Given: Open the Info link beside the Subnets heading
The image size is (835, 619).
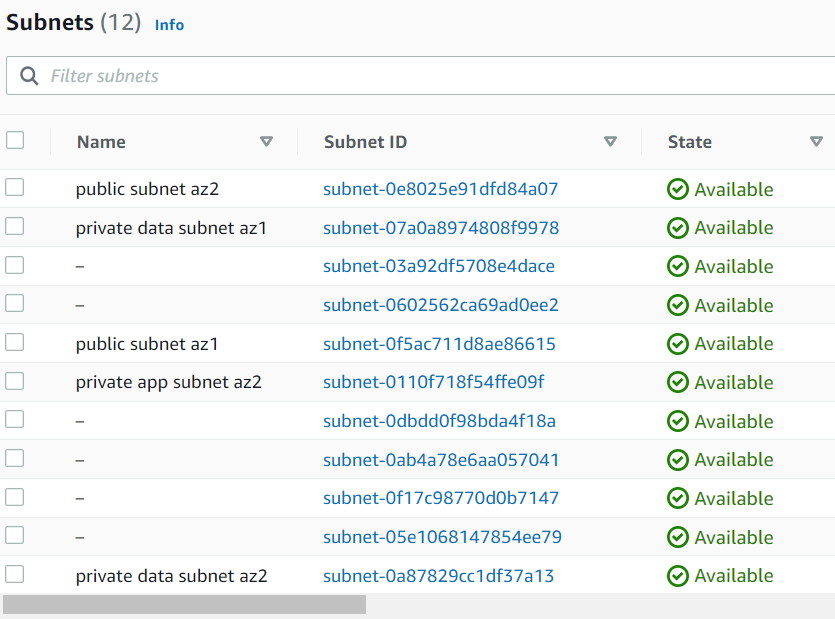Looking at the screenshot, I should 169,25.
